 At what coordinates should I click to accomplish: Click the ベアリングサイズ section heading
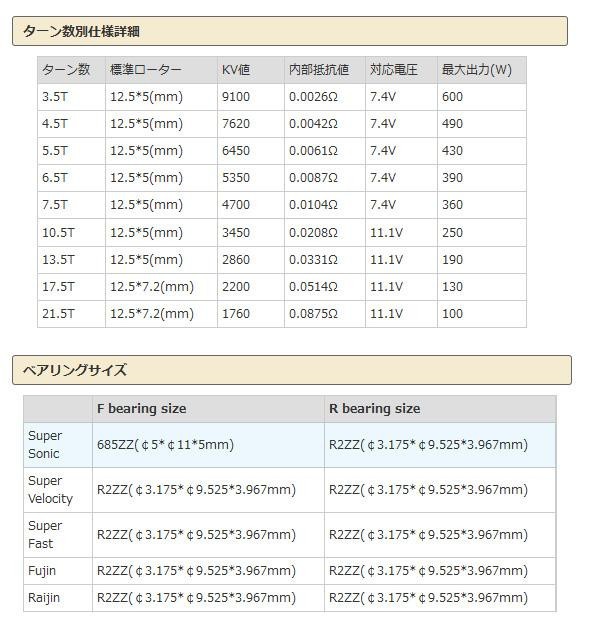point(75,370)
